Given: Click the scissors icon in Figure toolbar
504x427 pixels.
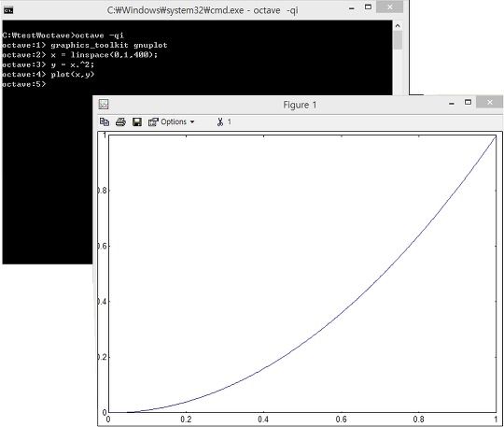Looking at the screenshot, I should 220,122.
